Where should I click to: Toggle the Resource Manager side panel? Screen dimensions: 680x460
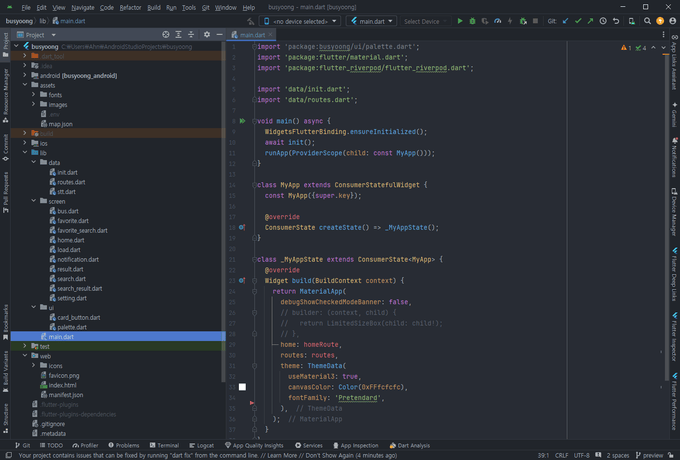[x=6, y=95]
